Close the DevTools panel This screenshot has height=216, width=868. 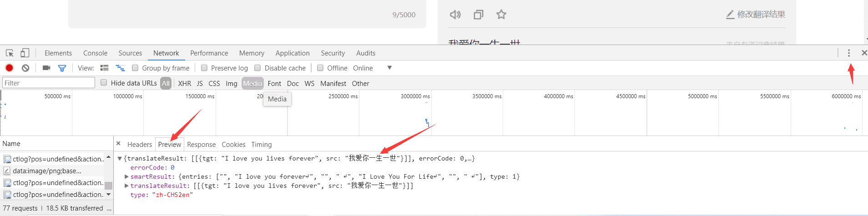[864, 53]
